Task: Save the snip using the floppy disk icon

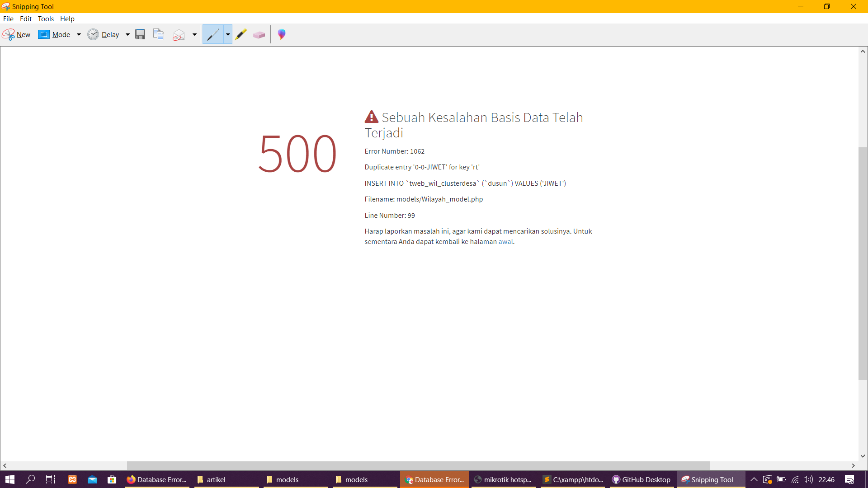Action: 140,34
